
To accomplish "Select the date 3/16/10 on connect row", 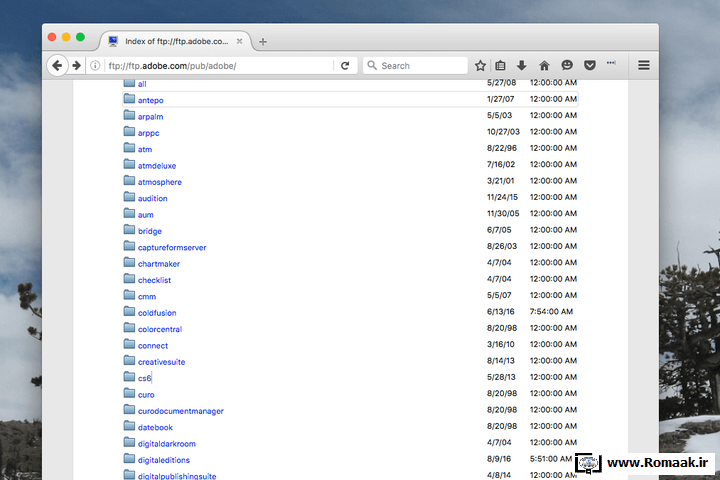I will [501, 344].
